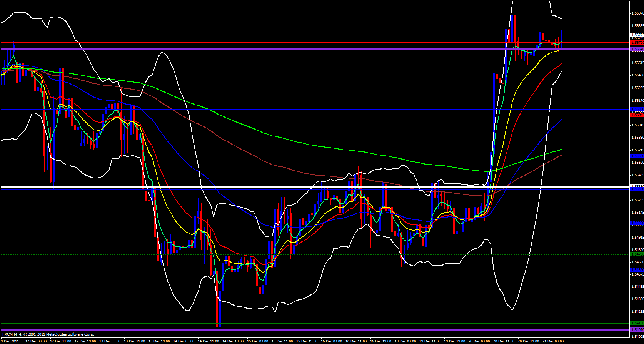644x344 pixels.
Task: Click the 16 Dec 03:00 time axis label
Action: tap(331, 341)
